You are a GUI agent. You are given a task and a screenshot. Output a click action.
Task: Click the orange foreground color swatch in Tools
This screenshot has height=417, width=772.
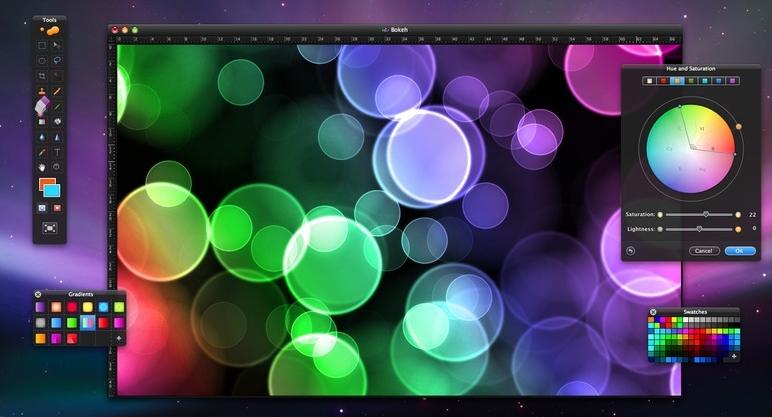[x=44, y=184]
